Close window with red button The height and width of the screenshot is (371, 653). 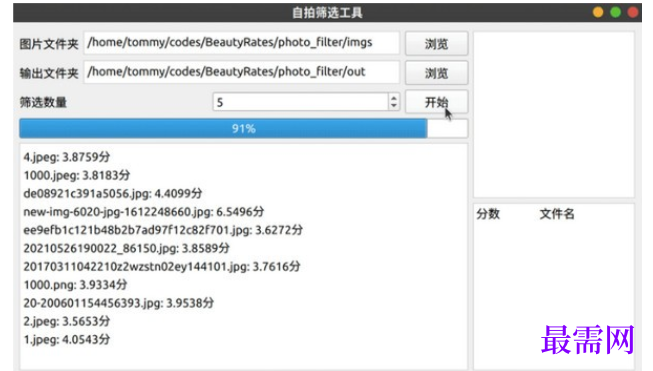click(633, 12)
